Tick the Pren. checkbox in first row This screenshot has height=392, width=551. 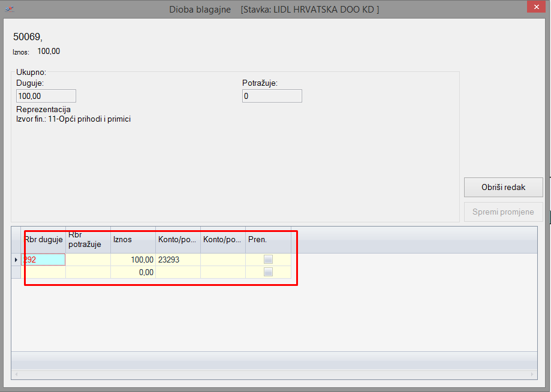coord(268,260)
